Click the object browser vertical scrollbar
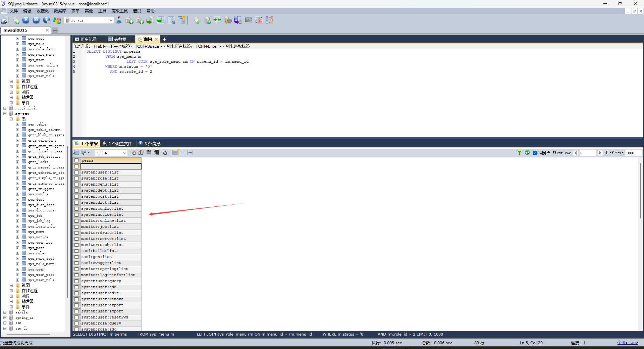This screenshot has height=349, width=644. coord(67,221)
